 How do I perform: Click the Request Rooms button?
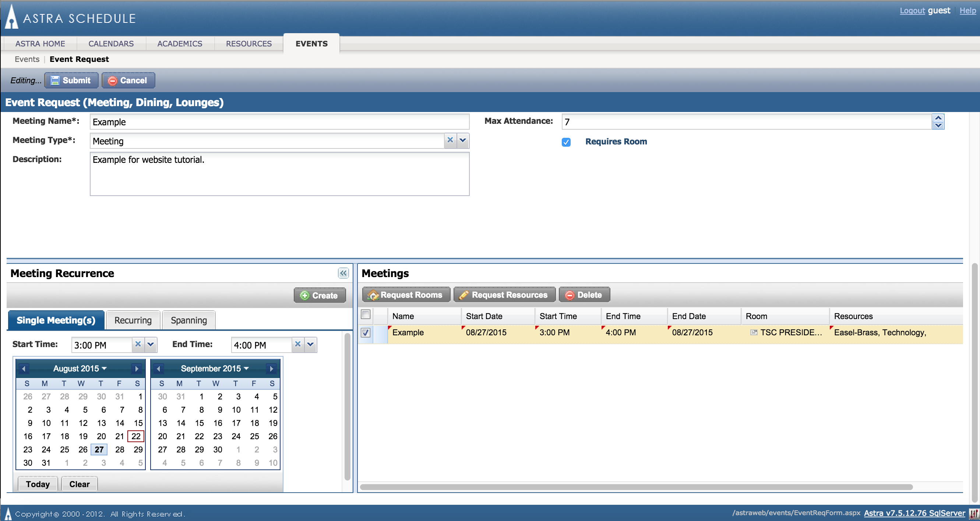(x=406, y=294)
